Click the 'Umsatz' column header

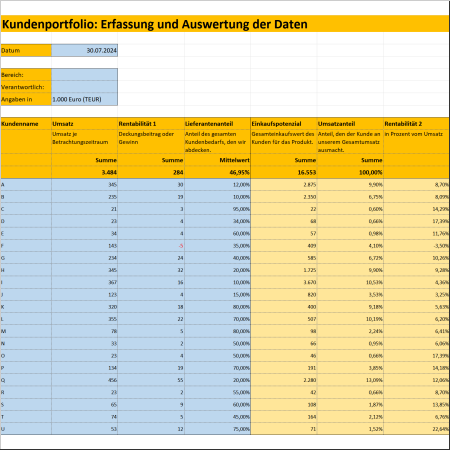pos(85,124)
